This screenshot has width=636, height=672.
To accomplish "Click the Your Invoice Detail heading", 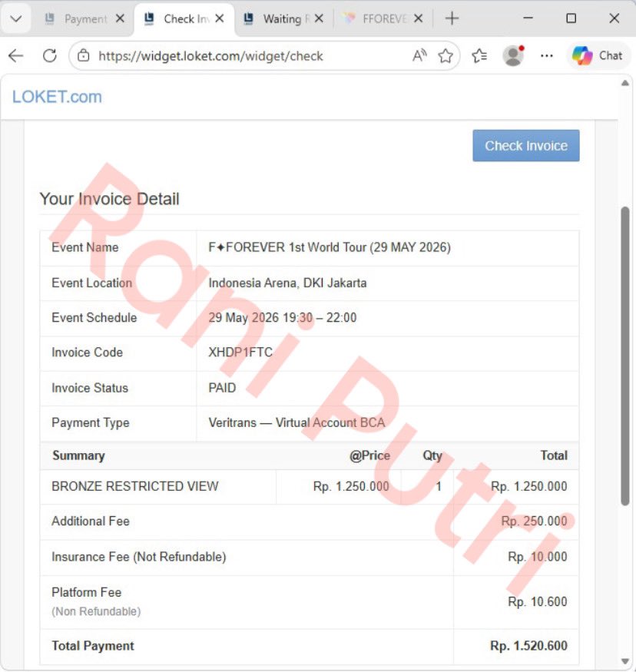I will coord(109,199).
